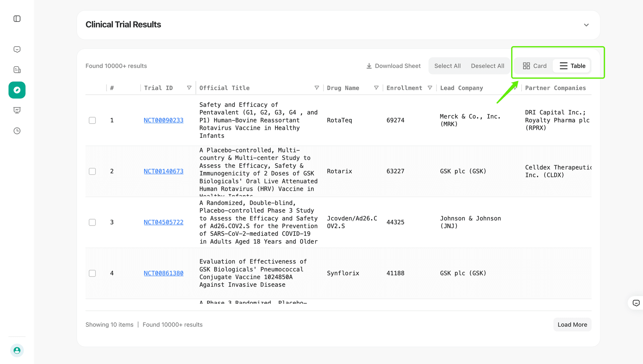Viewport: 643px width, 364px height.
Task: Select the active pill-shaped clinical trials icon
Action: point(17,90)
